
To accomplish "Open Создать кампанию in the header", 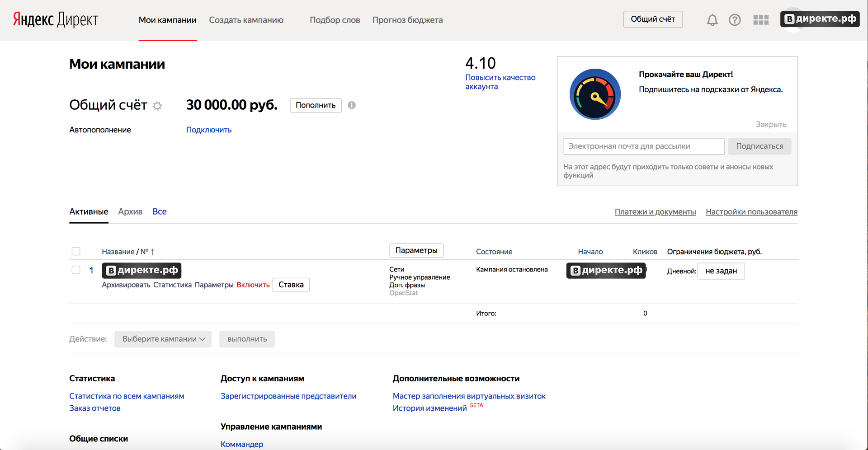I will tap(246, 20).
